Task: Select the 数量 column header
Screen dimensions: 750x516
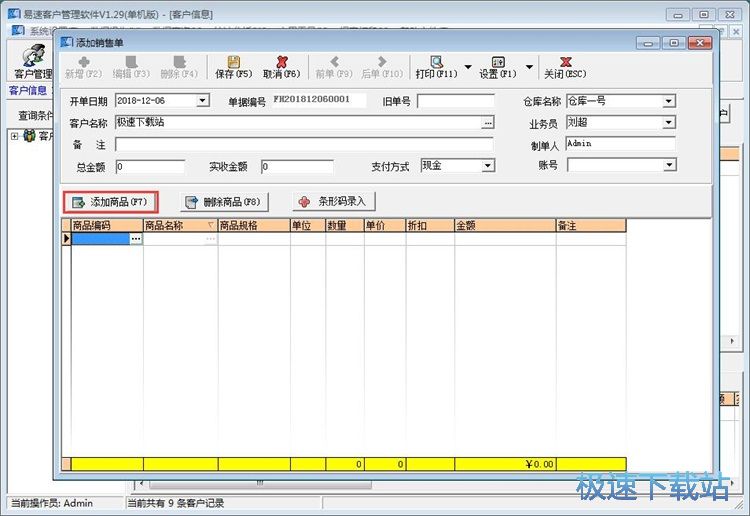Action: coord(345,225)
